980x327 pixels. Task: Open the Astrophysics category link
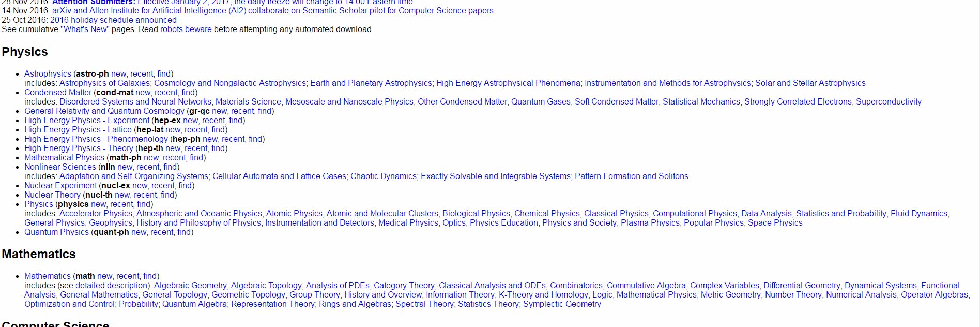tap(48, 74)
